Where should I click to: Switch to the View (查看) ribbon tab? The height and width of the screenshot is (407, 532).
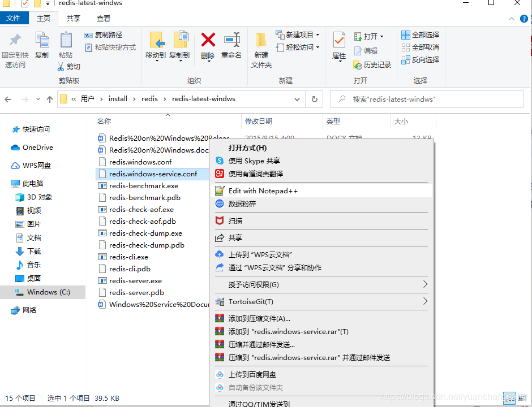coord(103,19)
